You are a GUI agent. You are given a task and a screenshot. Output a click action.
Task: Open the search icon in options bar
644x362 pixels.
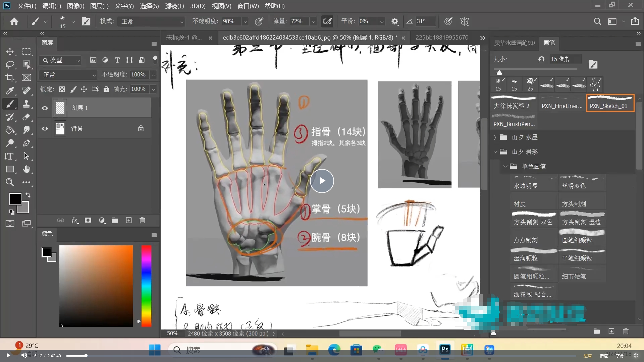tap(597, 21)
